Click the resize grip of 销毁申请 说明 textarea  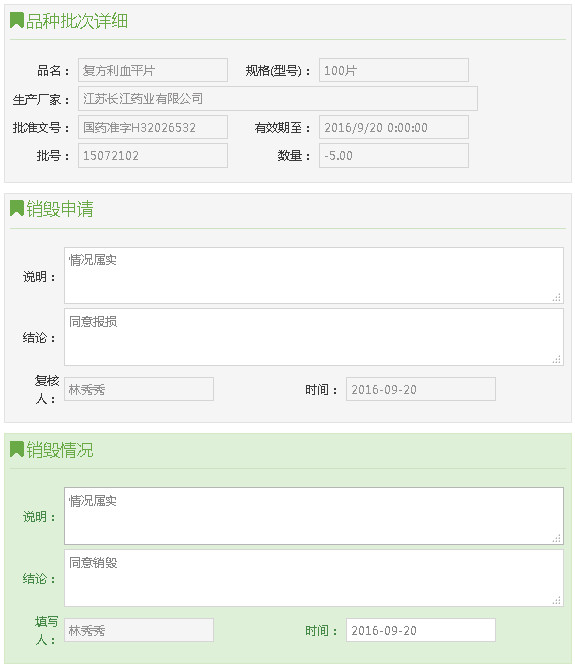pyautogui.click(x=556, y=297)
